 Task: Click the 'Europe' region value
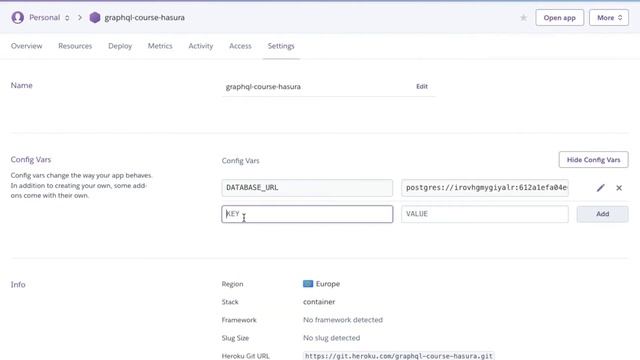click(328, 284)
